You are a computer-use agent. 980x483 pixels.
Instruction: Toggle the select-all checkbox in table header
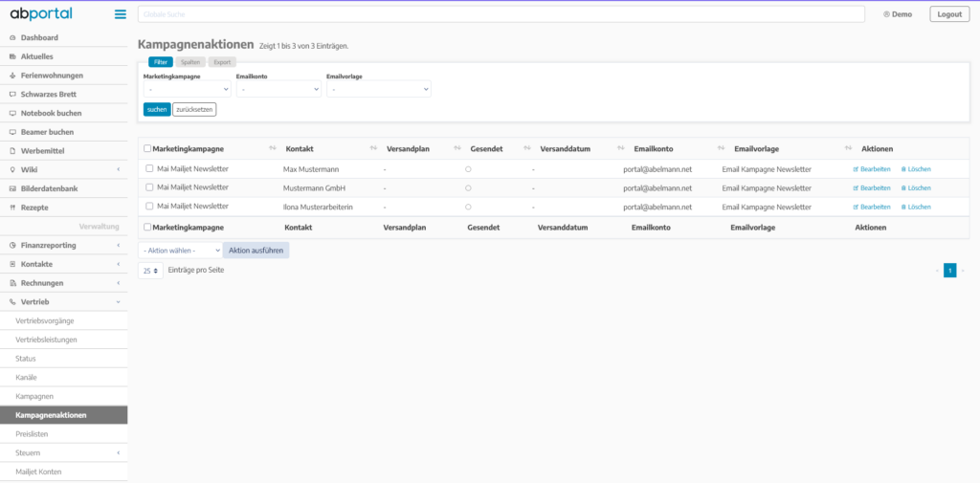(x=147, y=148)
